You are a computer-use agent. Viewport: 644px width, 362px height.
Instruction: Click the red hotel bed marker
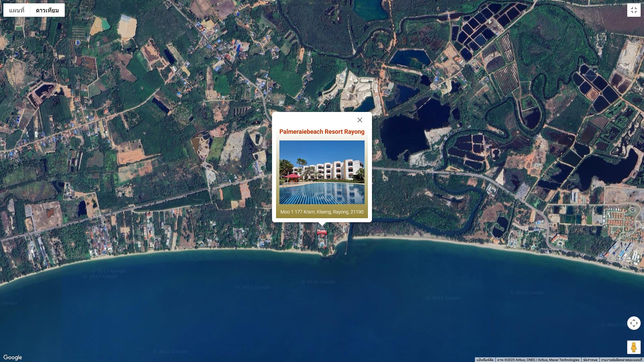point(322,232)
